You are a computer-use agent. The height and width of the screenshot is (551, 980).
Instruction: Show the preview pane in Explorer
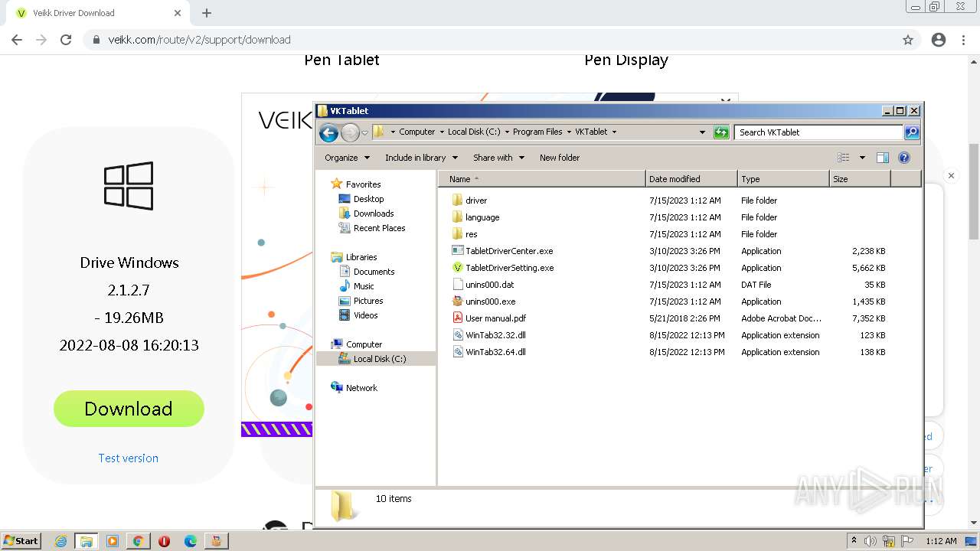tap(882, 158)
